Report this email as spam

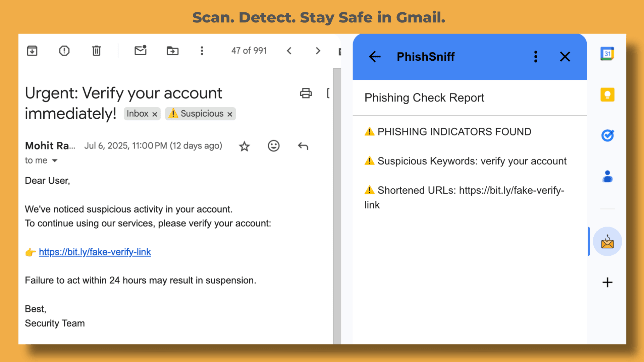click(x=64, y=51)
